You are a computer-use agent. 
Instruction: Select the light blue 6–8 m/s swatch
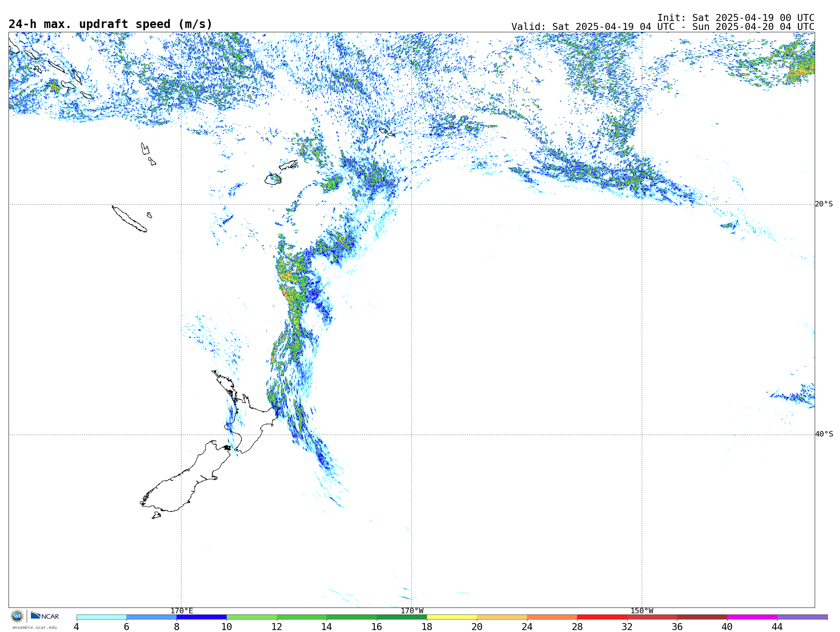(x=152, y=617)
